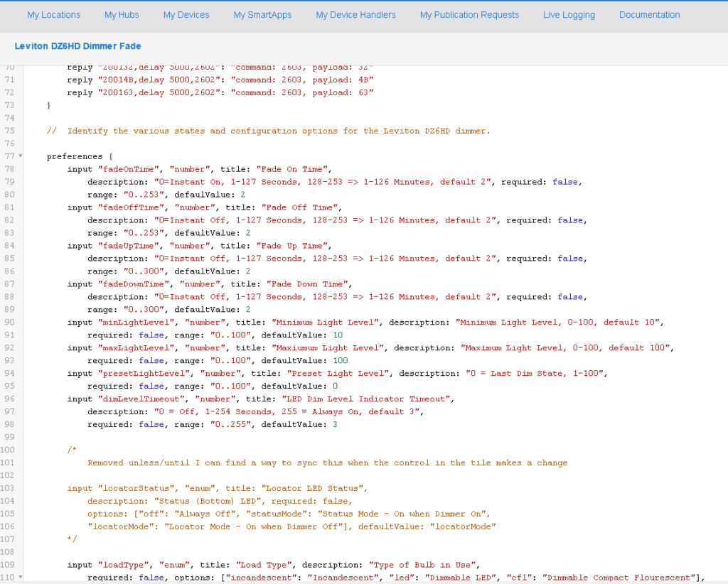Click the "0..255" range string
The image size is (728, 584).
[x=231, y=424]
